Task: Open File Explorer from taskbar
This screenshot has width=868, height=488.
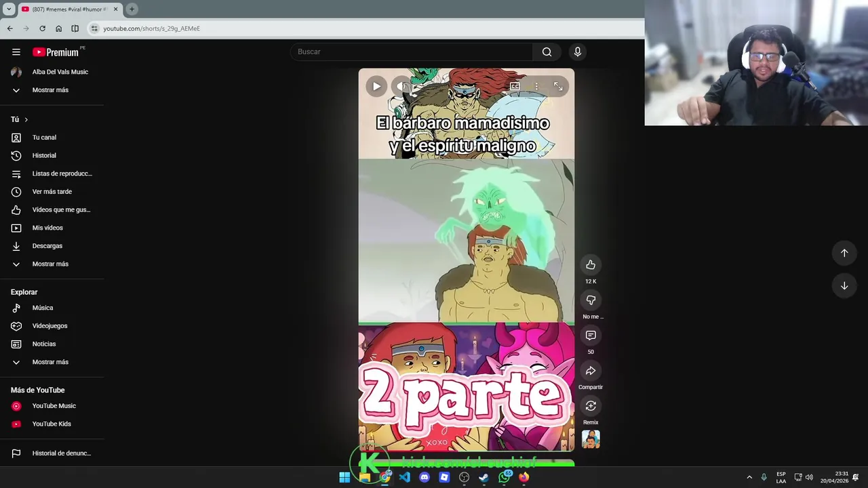Action: click(x=365, y=477)
